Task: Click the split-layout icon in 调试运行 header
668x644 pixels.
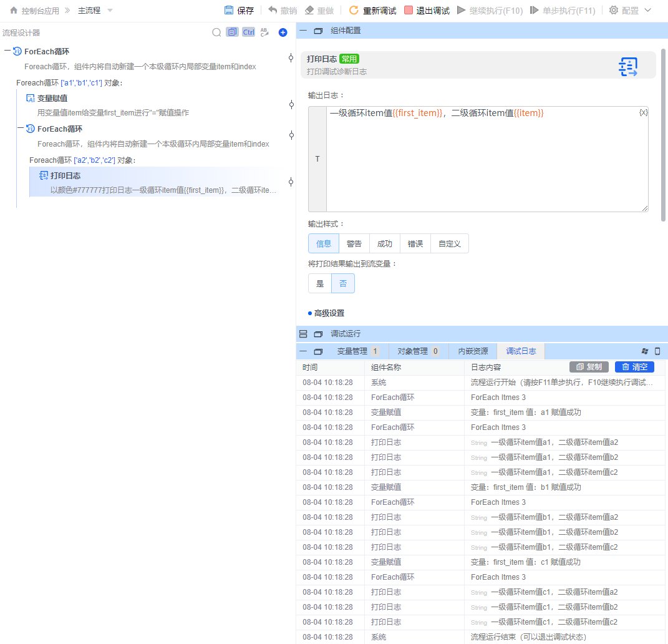Action: (x=303, y=334)
